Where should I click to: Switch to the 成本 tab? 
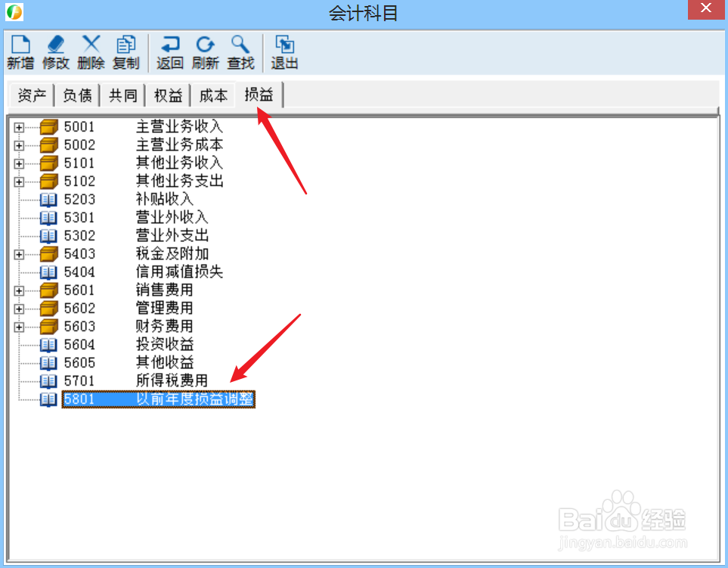pyautogui.click(x=214, y=95)
